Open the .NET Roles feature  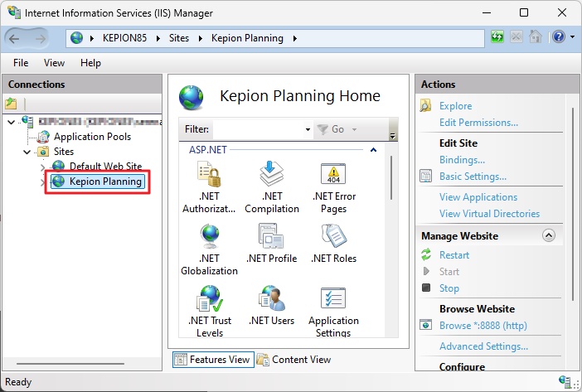(333, 244)
